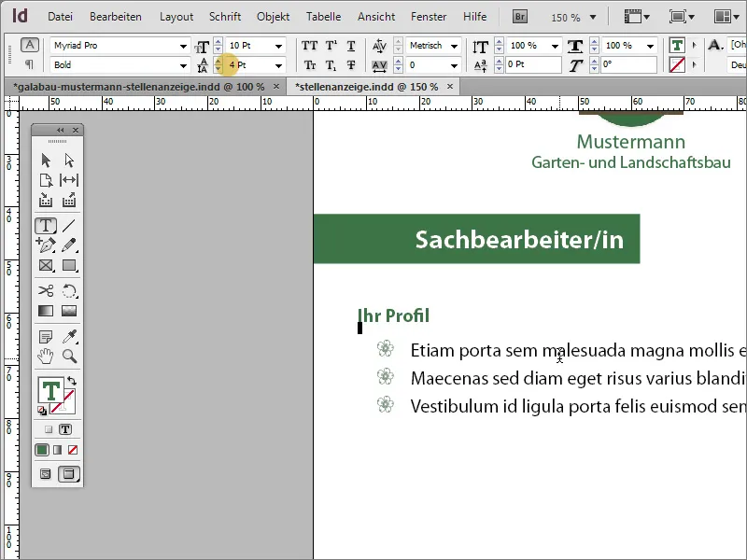Select the Zoom tool

[69, 356]
